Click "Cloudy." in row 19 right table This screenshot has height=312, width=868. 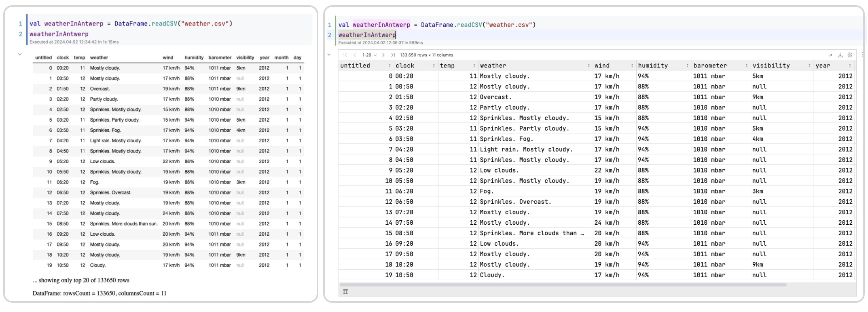(x=492, y=275)
